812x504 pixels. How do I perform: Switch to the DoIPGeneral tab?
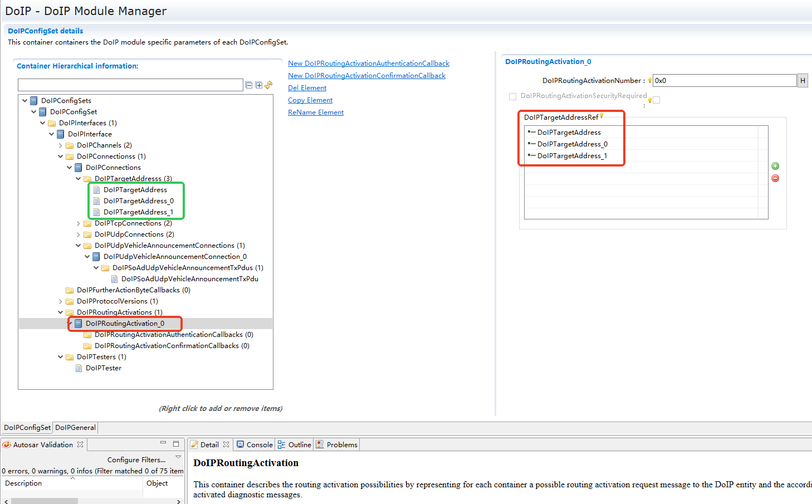click(75, 428)
